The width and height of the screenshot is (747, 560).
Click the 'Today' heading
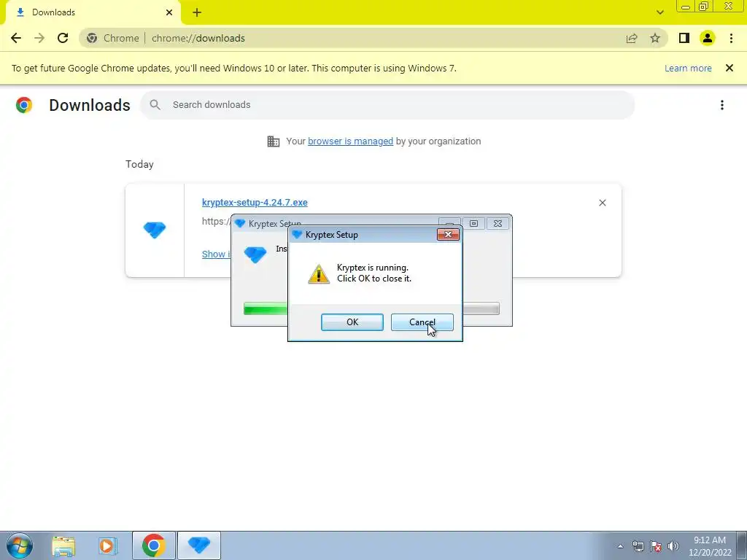coord(139,164)
